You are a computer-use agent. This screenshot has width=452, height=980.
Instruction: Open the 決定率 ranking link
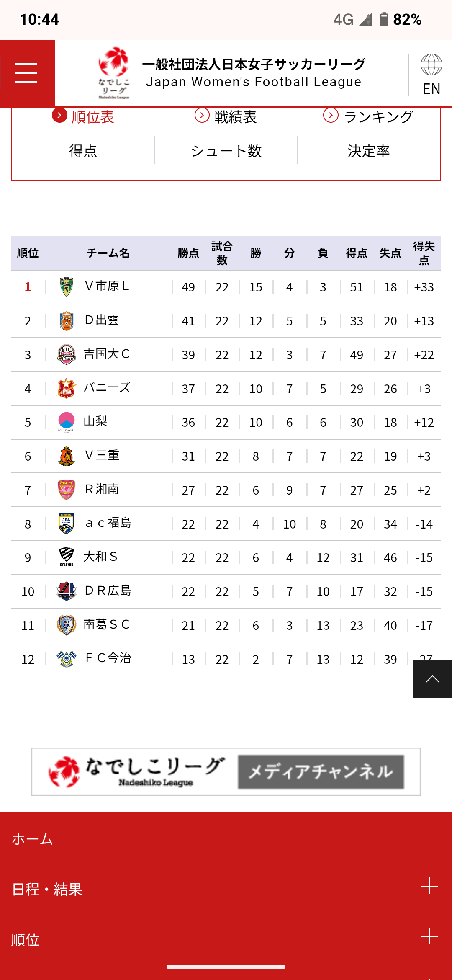pos(369,151)
